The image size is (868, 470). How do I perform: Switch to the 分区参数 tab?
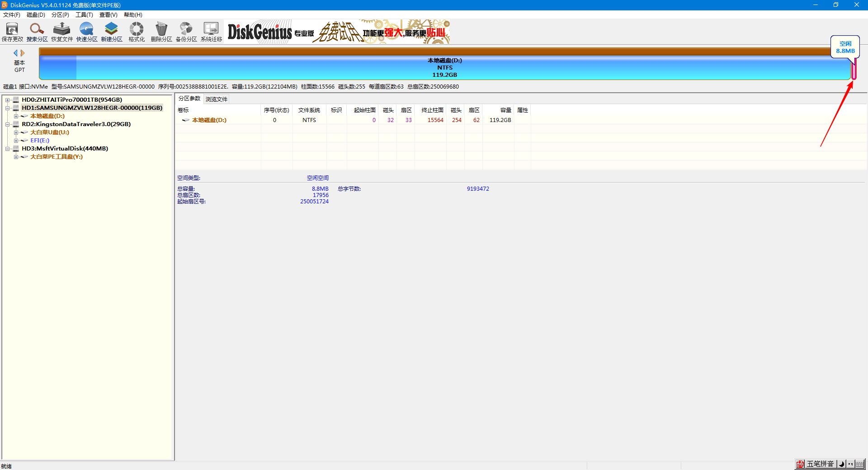[189, 99]
